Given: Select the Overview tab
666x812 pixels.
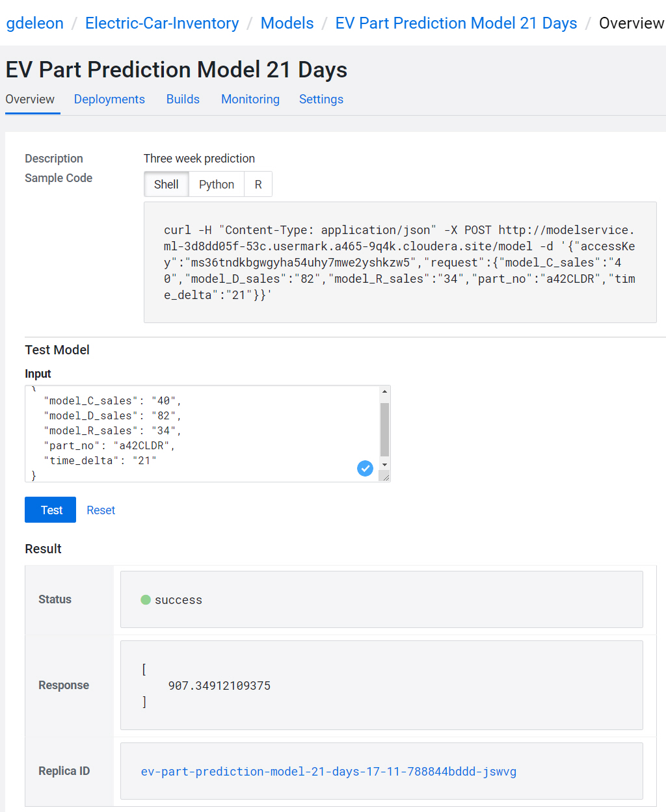Looking at the screenshot, I should (30, 99).
